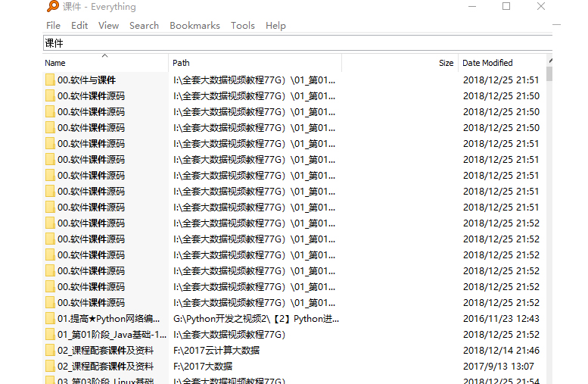Open the Search menu
Screen dimensions: 588x384
tap(144, 25)
